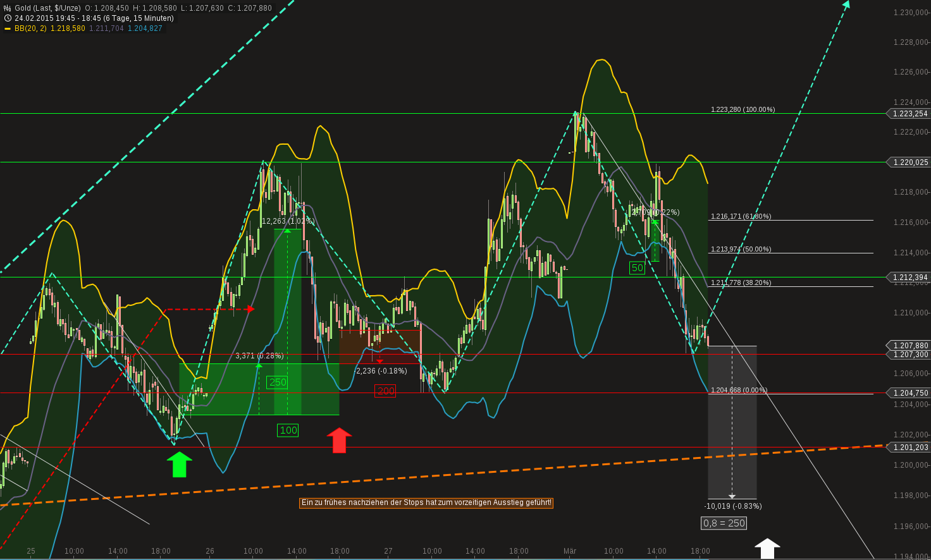This screenshot has height=560, width=931.
Task: Open the clock icon next to the date range
Action: point(6,18)
